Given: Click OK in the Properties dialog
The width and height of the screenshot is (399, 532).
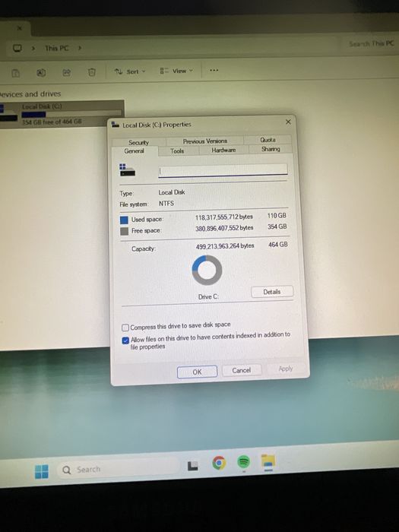Looking at the screenshot, I should pos(197,372).
